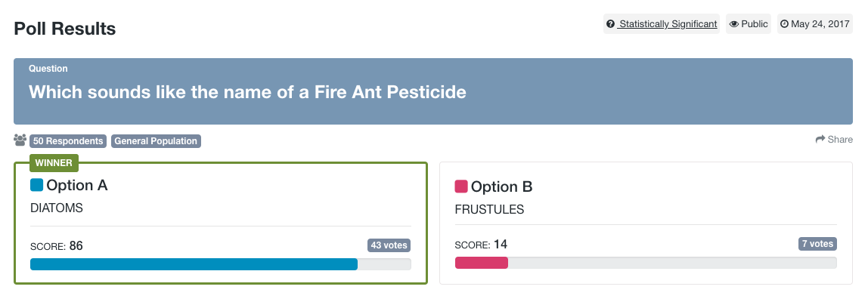Open the Statistically Significant link
The image size is (868, 302).
(668, 24)
